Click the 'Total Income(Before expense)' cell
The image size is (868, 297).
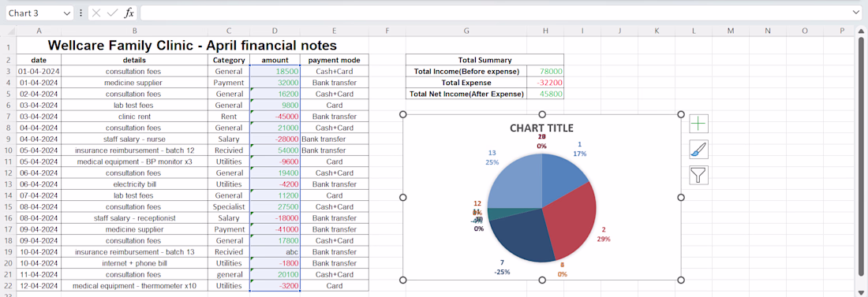coord(466,72)
